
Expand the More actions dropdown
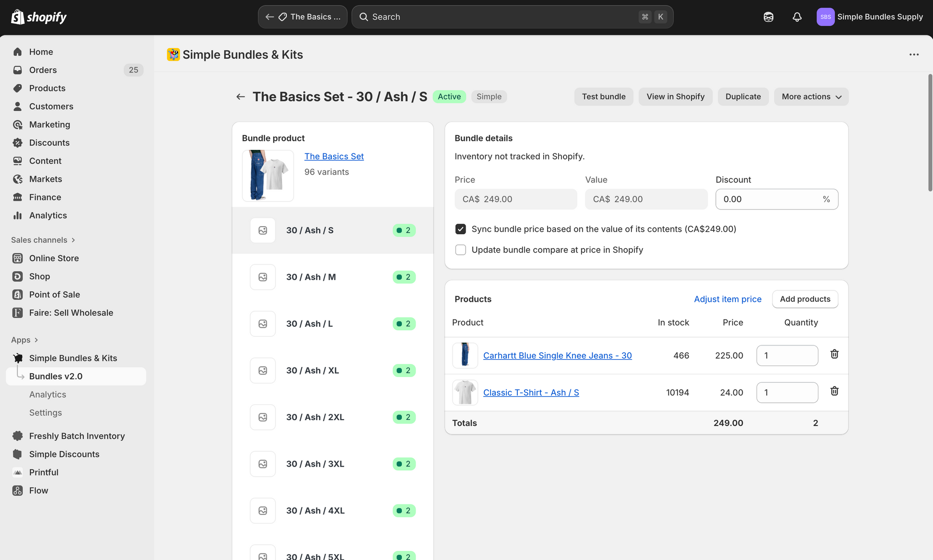(811, 97)
